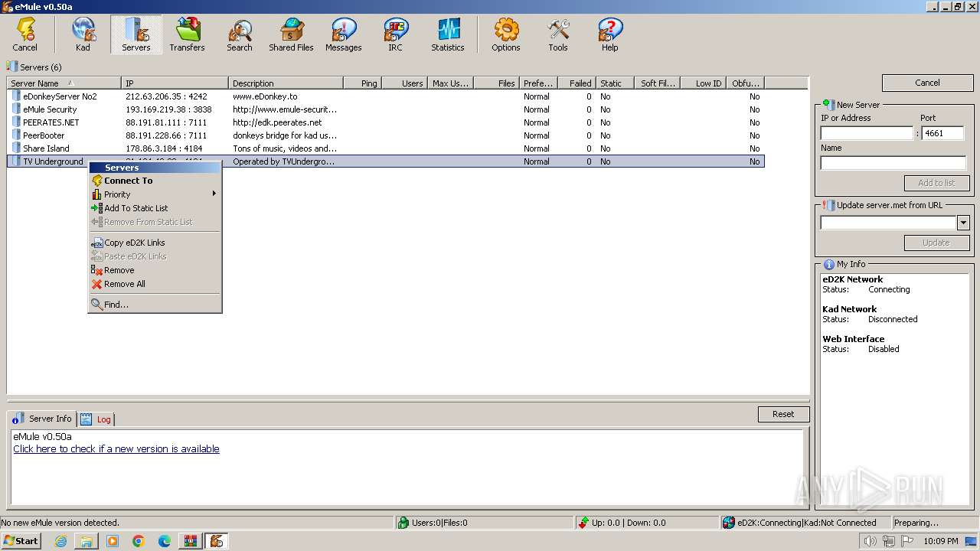Screen dimensions: 980x551
Task: Click the Cancel connection toolbar icon
Action: click(24, 34)
